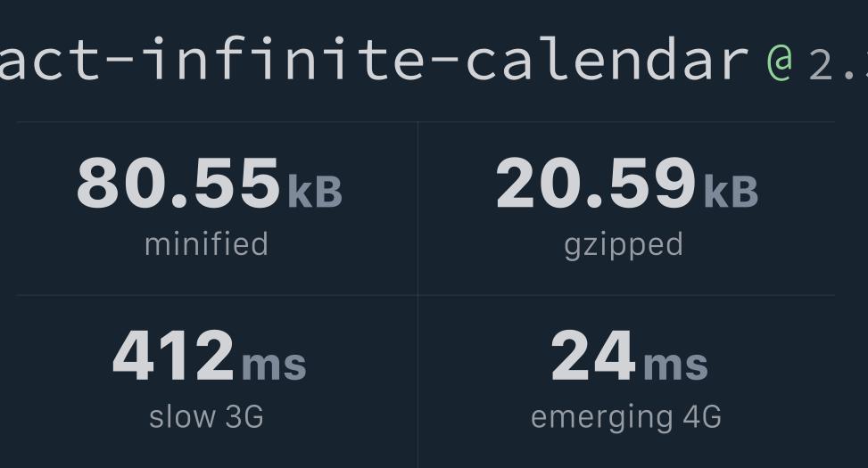Image resolution: width=868 pixels, height=468 pixels.
Task: Select the "gzipped" label
Action: (x=624, y=246)
